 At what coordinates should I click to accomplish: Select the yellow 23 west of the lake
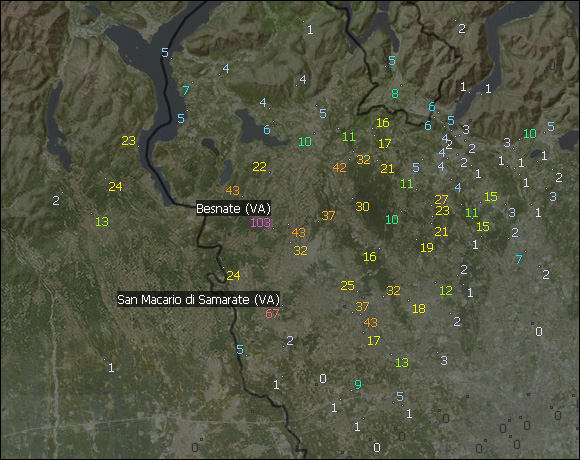[x=128, y=141]
